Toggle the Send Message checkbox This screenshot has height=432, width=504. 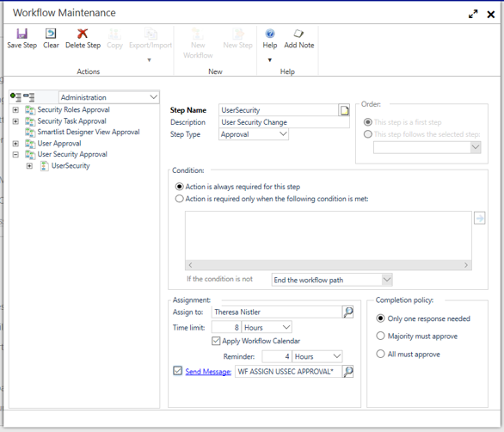177,371
